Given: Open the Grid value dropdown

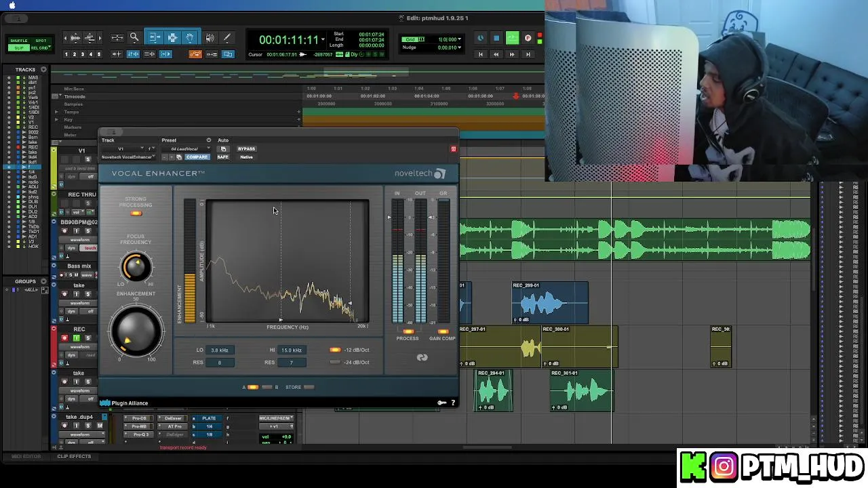Looking at the screenshot, I should click(460, 39).
